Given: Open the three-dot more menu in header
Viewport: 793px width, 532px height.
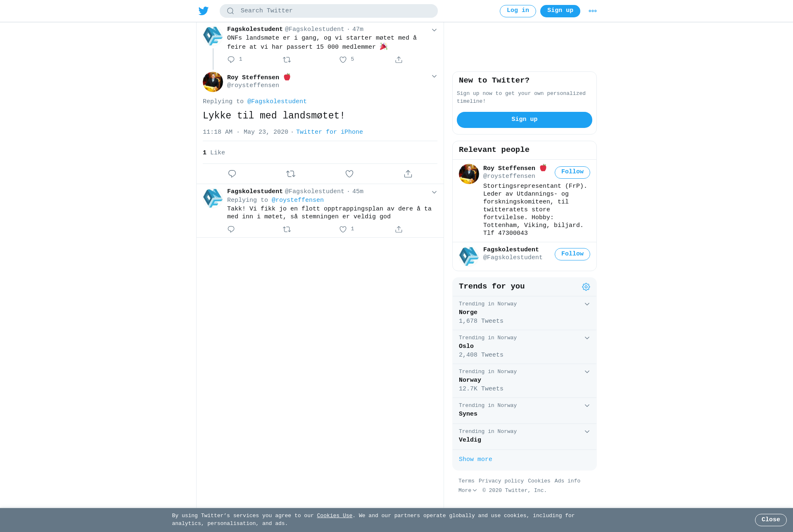Looking at the screenshot, I should 593,11.
